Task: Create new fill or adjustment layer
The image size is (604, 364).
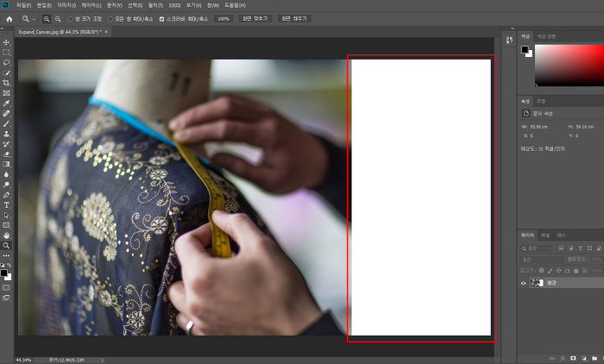Action: (584, 358)
